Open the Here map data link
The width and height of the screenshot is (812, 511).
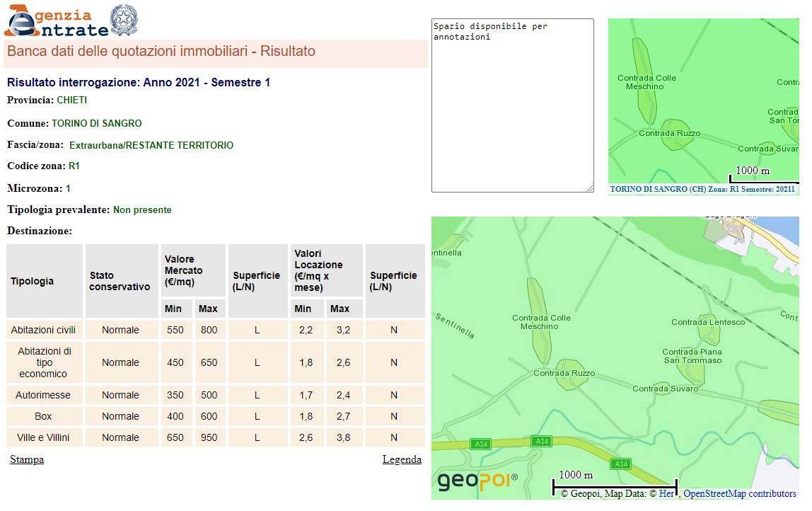[x=667, y=494]
